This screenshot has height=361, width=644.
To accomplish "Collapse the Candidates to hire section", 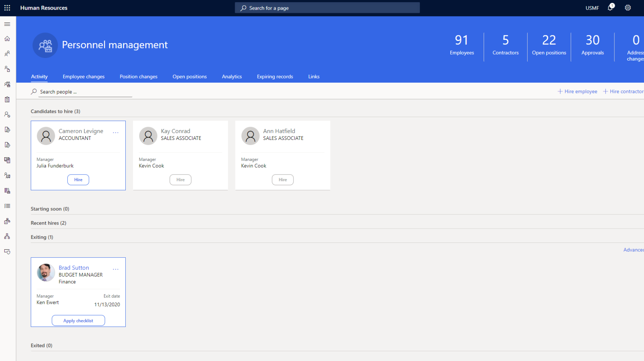I will [x=55, y=111].
